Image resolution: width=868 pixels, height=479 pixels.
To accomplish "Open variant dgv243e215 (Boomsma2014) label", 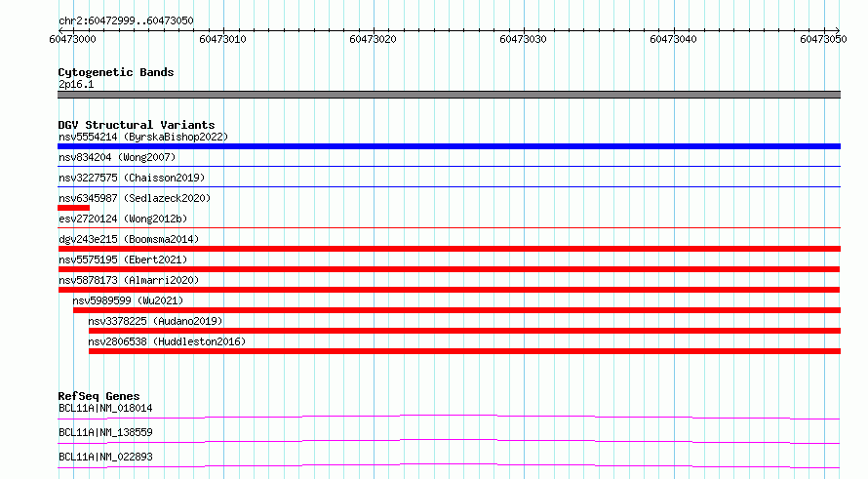I will coord(129,239).
